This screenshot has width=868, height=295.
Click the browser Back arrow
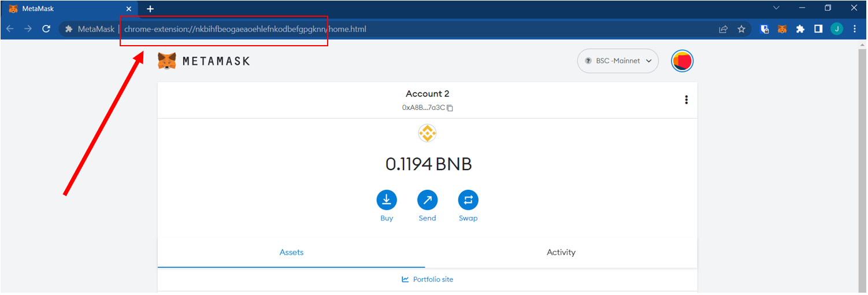pos(10,29)
